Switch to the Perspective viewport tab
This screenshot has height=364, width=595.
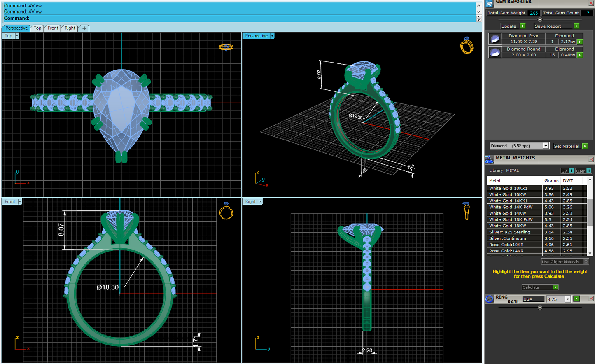[16, 28]
